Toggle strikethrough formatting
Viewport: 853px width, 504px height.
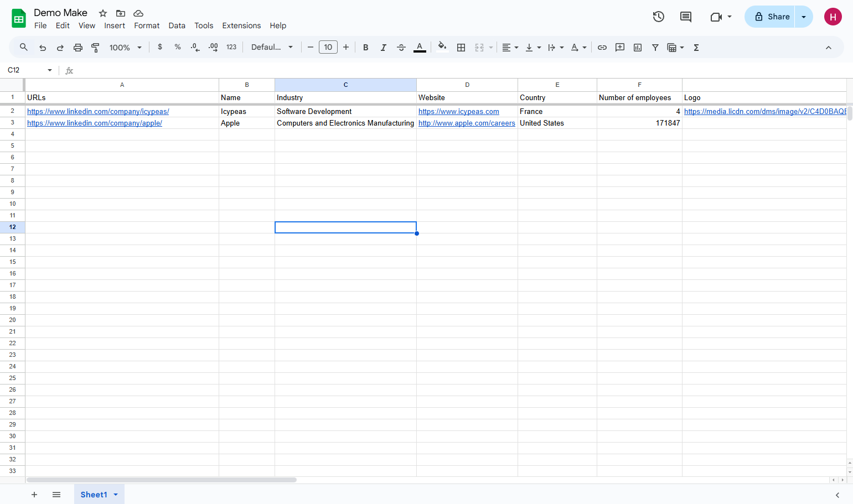tap(401, 48)
